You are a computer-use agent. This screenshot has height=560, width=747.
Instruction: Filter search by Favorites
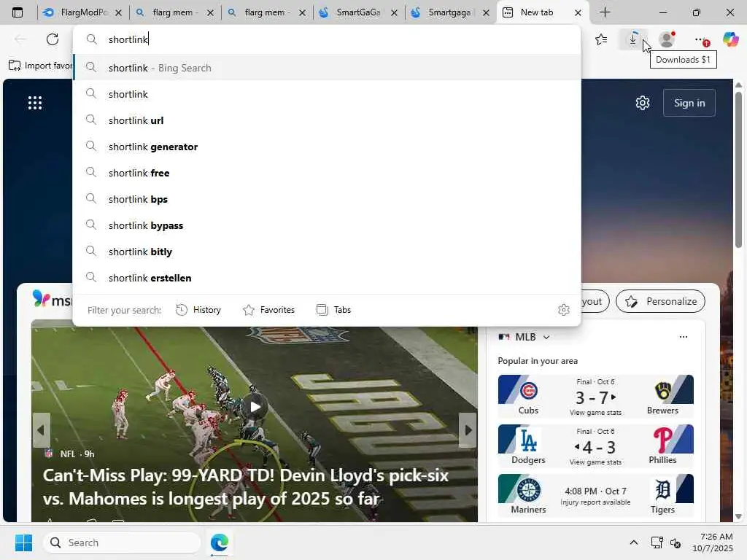[268, 310]
